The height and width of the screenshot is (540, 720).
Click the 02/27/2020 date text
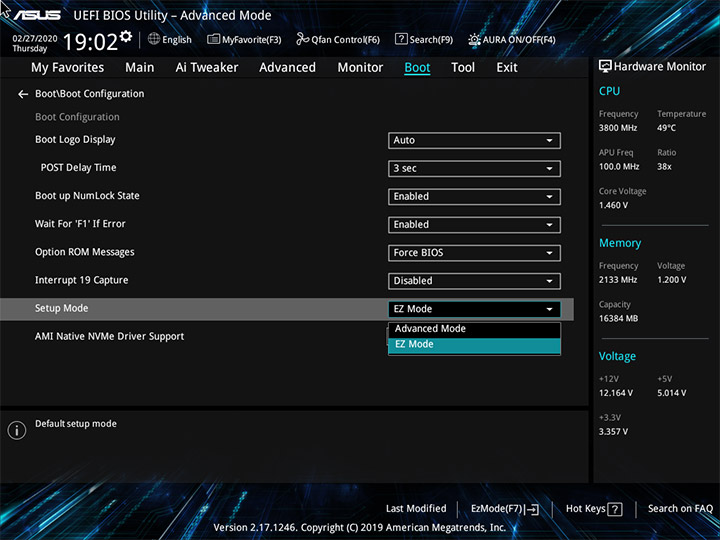tap(35, 39)
